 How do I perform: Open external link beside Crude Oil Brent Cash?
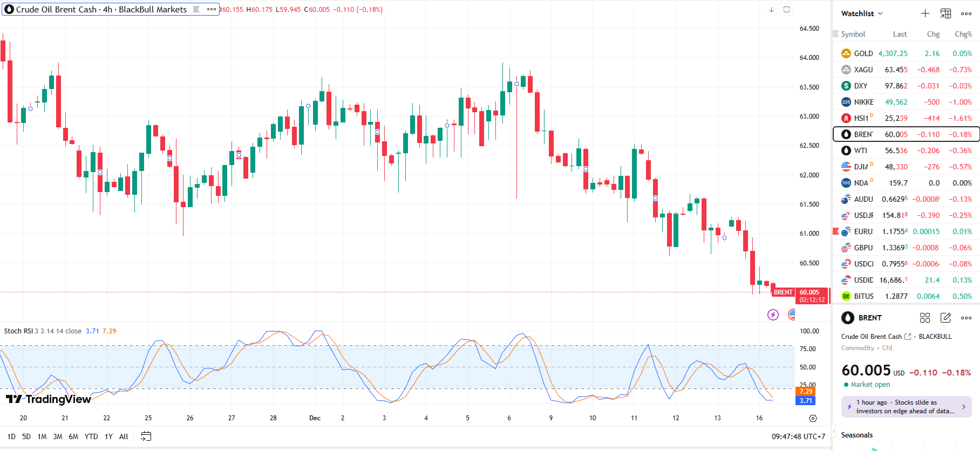click(x=908, y=337)
